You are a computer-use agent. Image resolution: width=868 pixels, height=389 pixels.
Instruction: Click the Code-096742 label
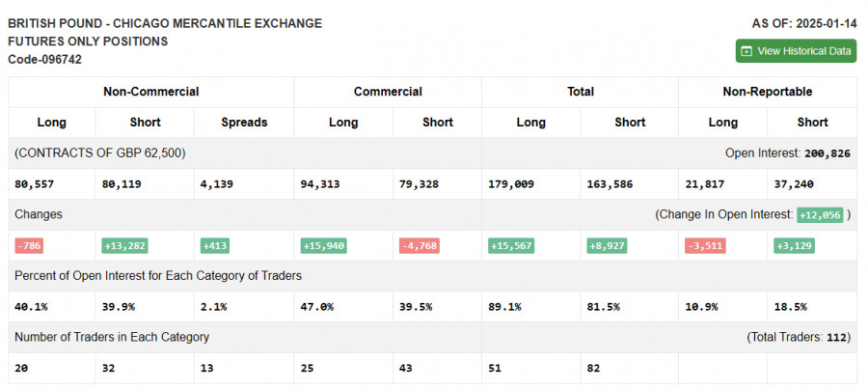pos(44,60)
